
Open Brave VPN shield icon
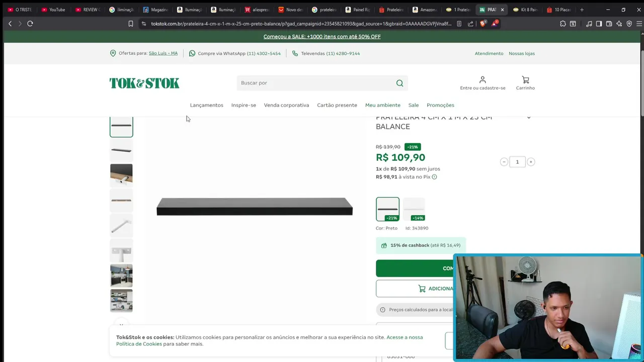629,24
